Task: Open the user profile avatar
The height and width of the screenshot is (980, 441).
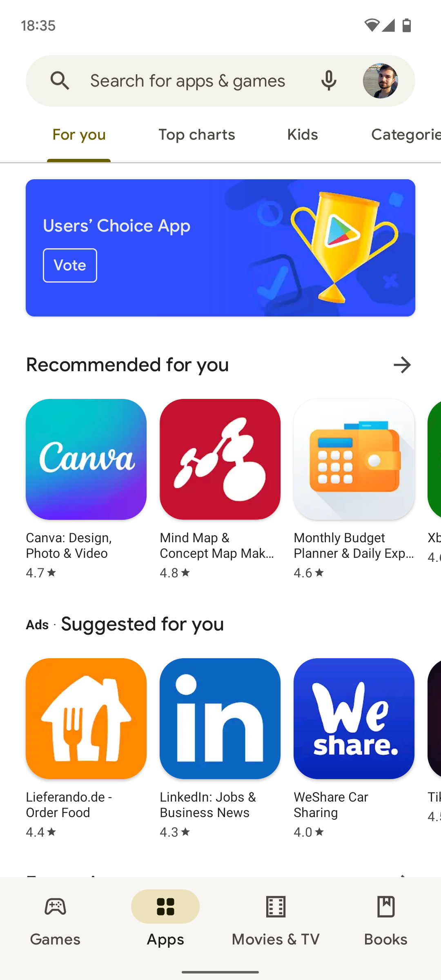Action: (381, 81)
